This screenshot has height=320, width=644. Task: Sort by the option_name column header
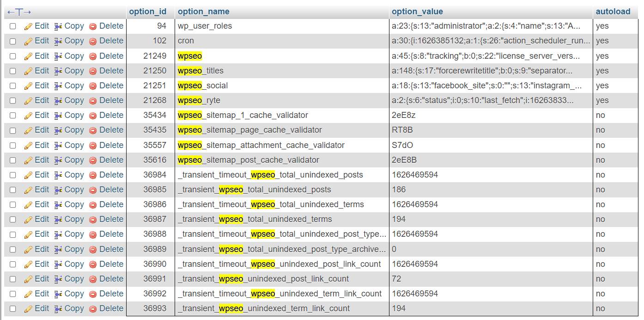[203, 11]
